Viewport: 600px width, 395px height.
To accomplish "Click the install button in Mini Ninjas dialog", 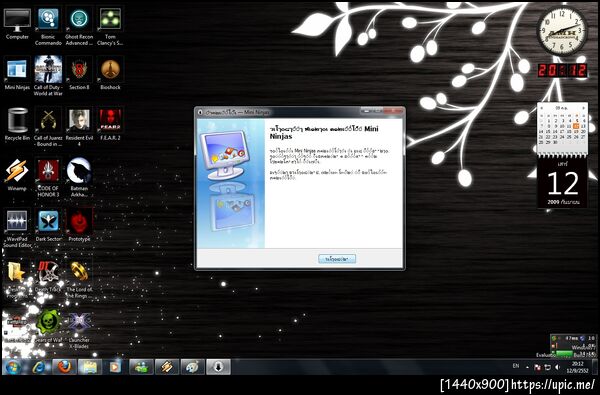I will tap(337, 259).
